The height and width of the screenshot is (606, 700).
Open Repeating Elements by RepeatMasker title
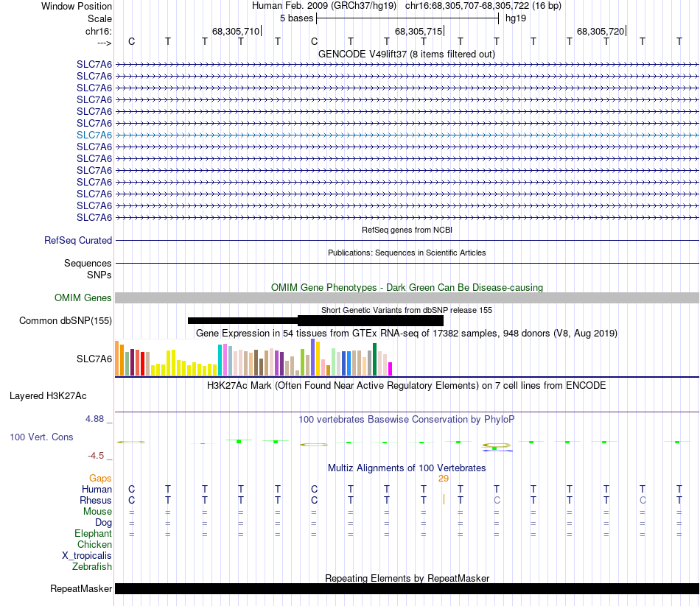coord(407,578)
